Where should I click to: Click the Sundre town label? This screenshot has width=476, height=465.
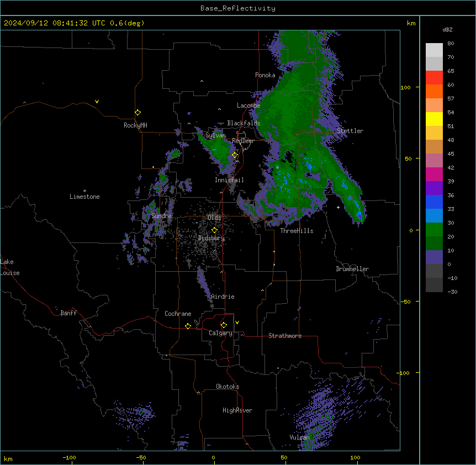[161, 216]
